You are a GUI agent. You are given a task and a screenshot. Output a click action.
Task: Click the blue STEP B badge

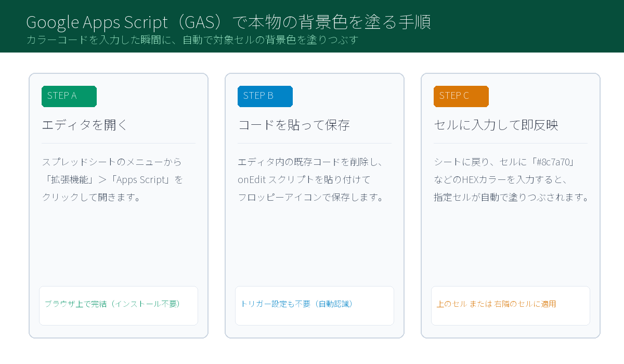coord(265,96)
